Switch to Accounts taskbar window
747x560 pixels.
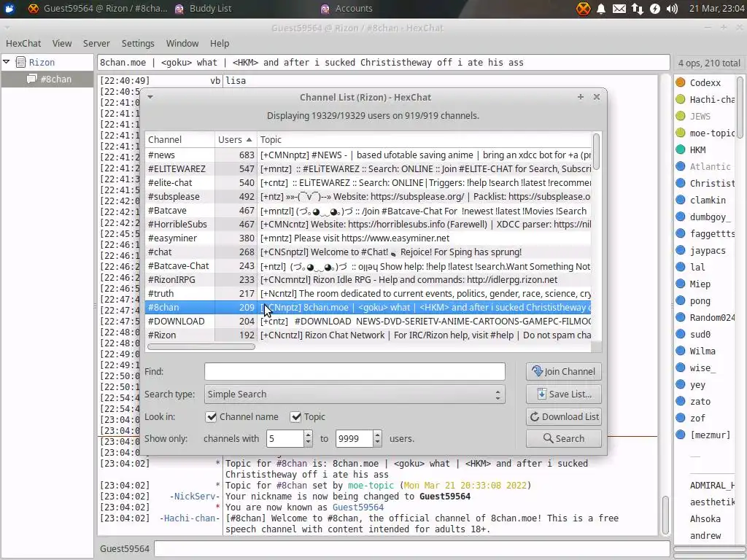347,9
